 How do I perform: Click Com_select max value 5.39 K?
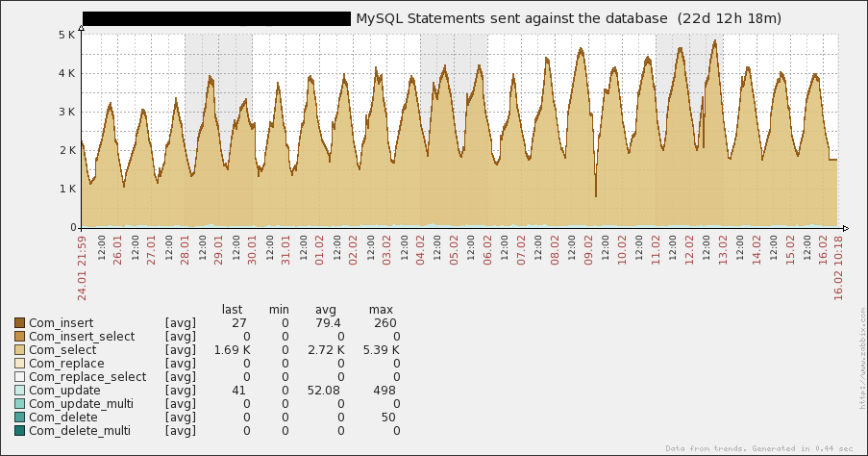[x=381, y=350]
